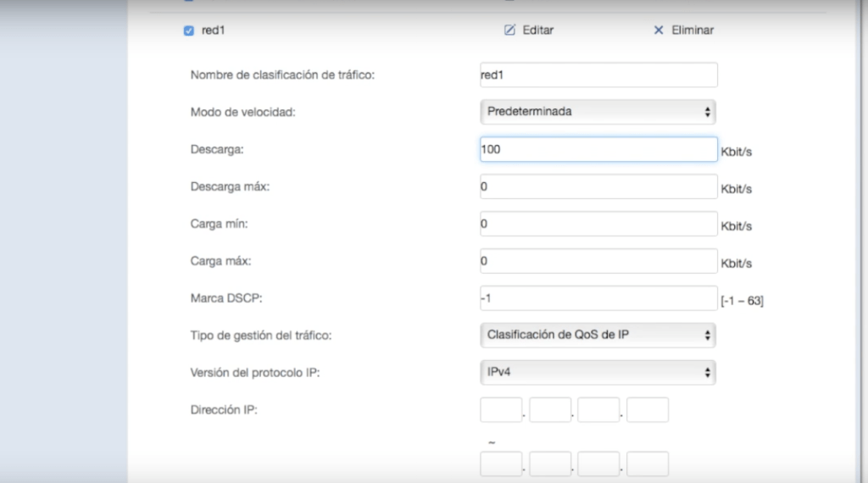Focus the fourth octet of the starting IP address
This screenshot has height=483, width=868.
pos(648,410)
